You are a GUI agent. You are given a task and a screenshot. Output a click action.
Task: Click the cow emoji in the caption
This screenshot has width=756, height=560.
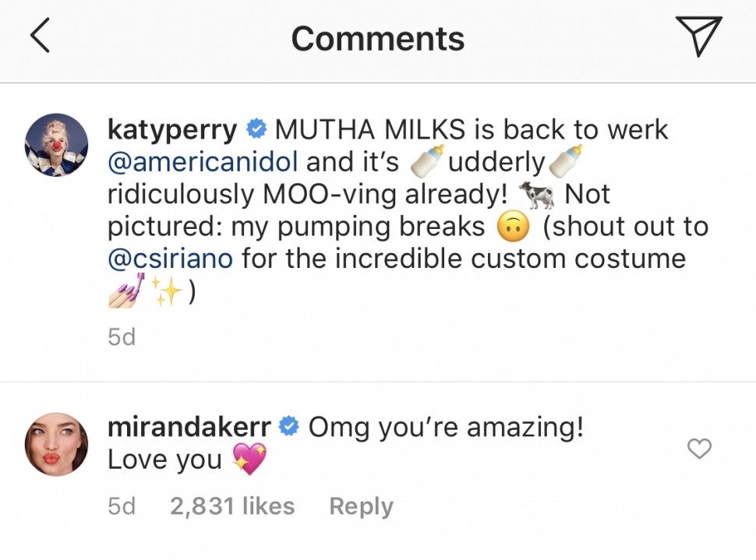(x=537, y=195)
